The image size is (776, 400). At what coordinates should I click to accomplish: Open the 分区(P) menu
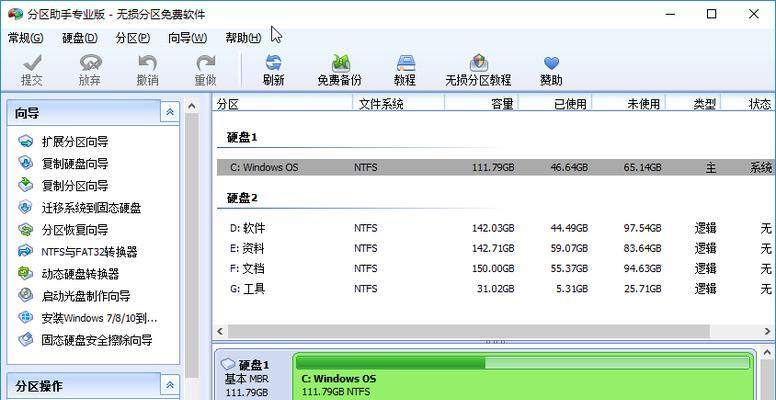[133, 38]
